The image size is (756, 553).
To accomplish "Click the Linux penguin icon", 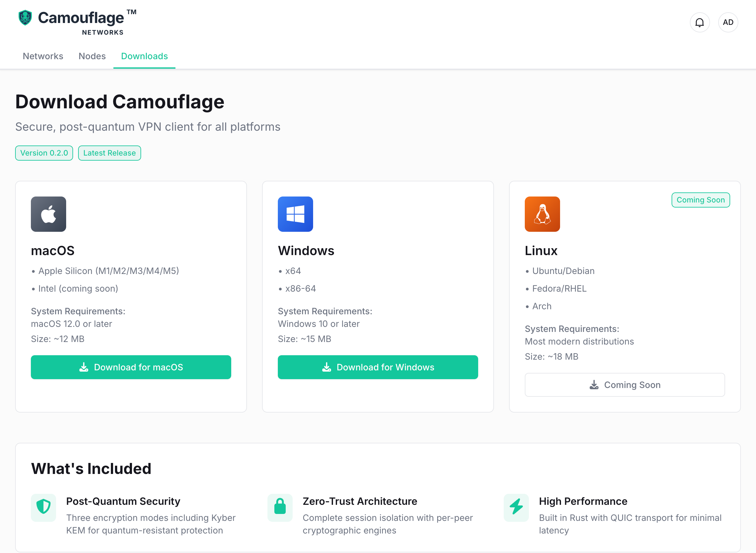I will pyautogui.click(x=542, y=214).
